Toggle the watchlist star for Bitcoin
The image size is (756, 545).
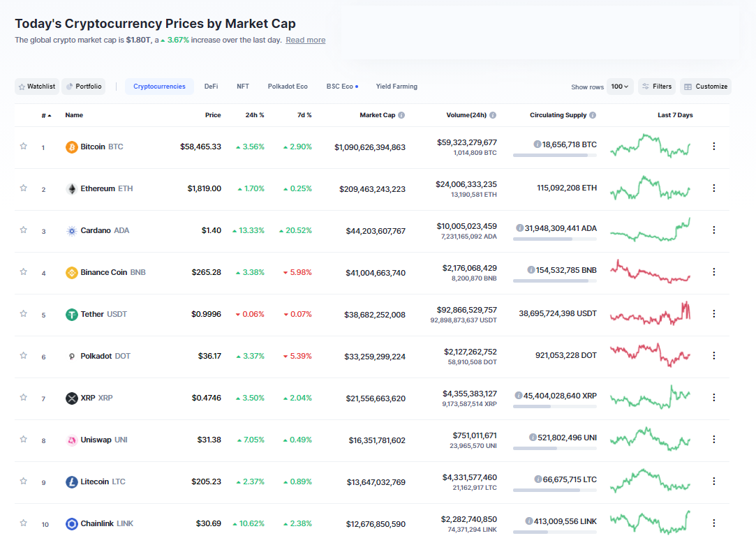click(23, 147)
